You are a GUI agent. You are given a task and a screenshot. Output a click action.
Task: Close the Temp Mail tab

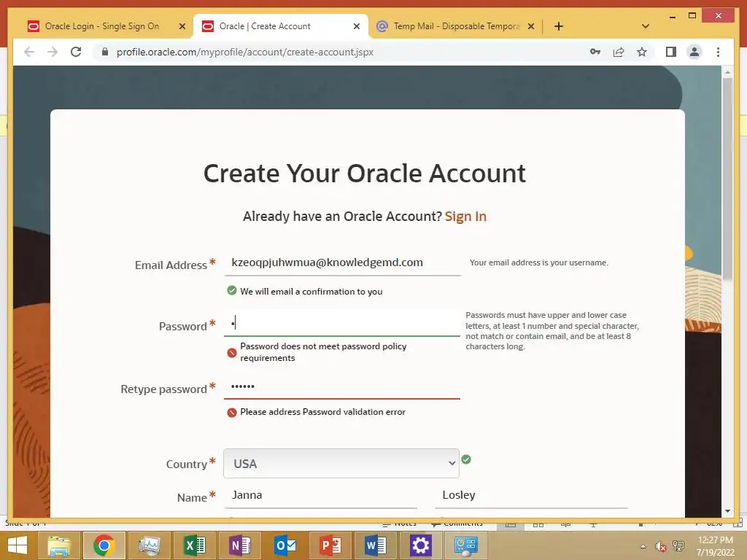tap(531, 27)
